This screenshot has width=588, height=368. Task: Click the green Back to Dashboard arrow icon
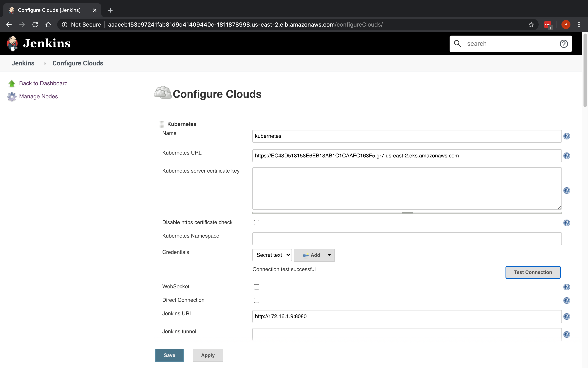pyautogui.click(x=12, y=83)
